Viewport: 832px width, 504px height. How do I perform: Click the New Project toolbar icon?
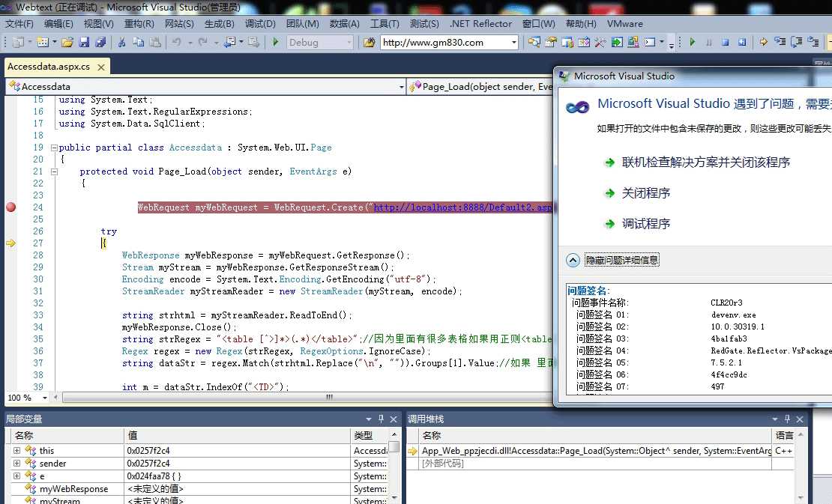pos(18,43)
